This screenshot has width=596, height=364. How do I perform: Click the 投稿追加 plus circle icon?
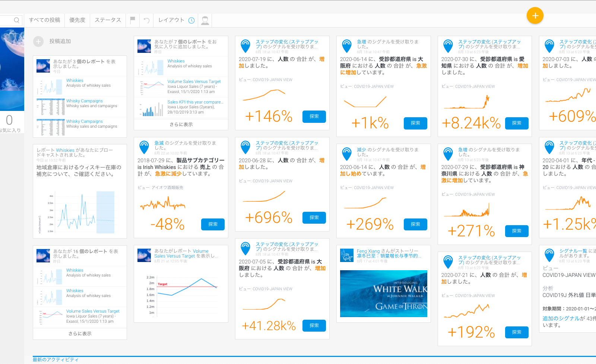coord(38,41)
